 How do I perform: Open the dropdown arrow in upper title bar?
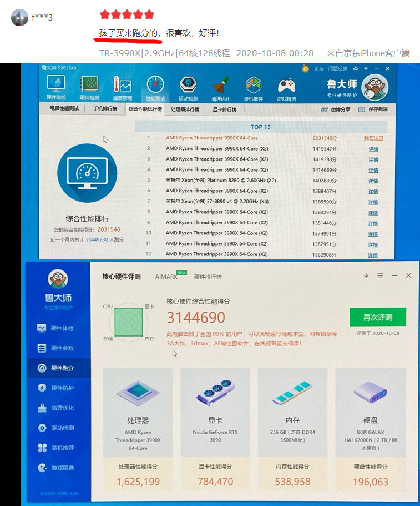366,68
